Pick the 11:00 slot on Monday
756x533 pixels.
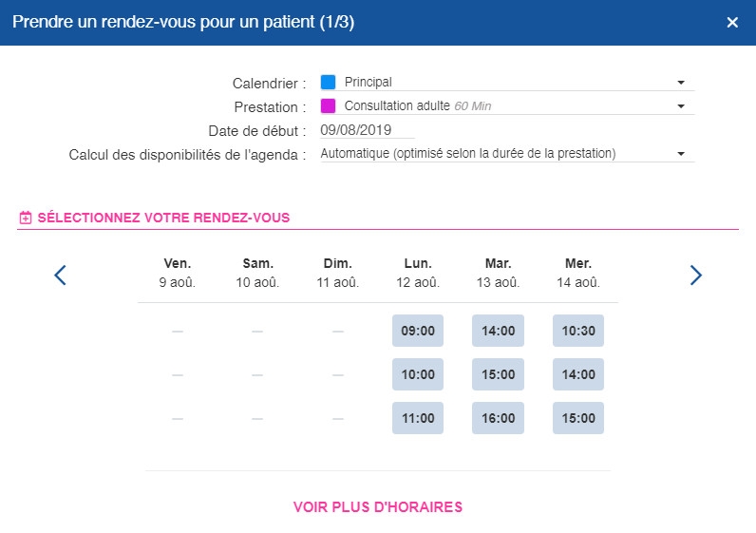[418, 418]
